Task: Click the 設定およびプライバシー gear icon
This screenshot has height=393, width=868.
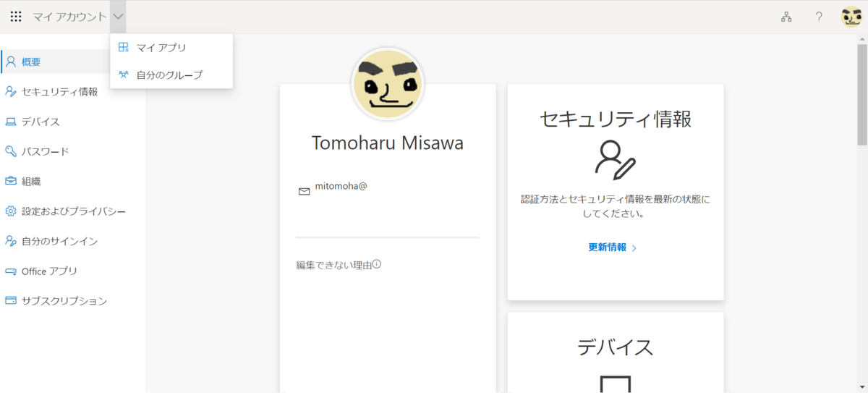Action: [11, 211]
